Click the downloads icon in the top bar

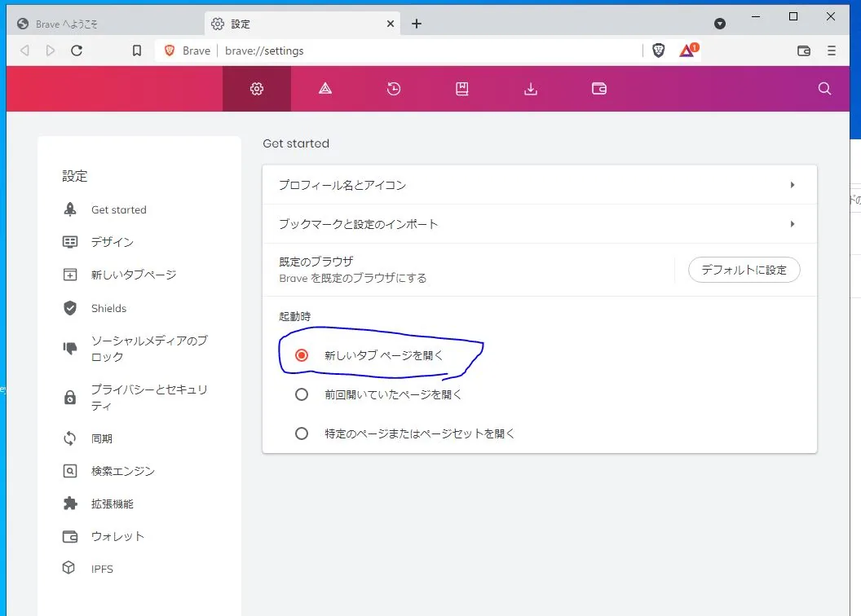coord(530,89)
